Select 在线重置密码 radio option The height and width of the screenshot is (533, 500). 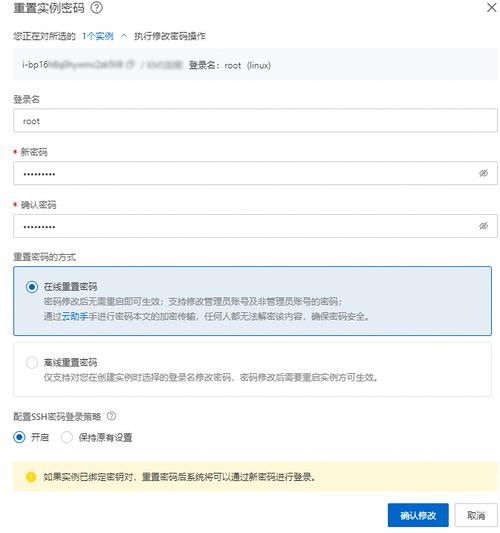(x=32, y=287)
